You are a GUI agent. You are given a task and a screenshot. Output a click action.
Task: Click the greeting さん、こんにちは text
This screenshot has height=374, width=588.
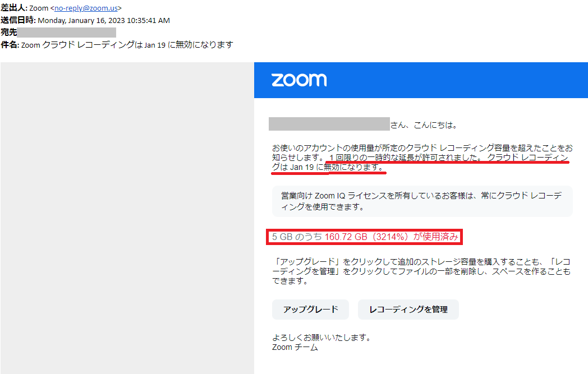(424, 125)
